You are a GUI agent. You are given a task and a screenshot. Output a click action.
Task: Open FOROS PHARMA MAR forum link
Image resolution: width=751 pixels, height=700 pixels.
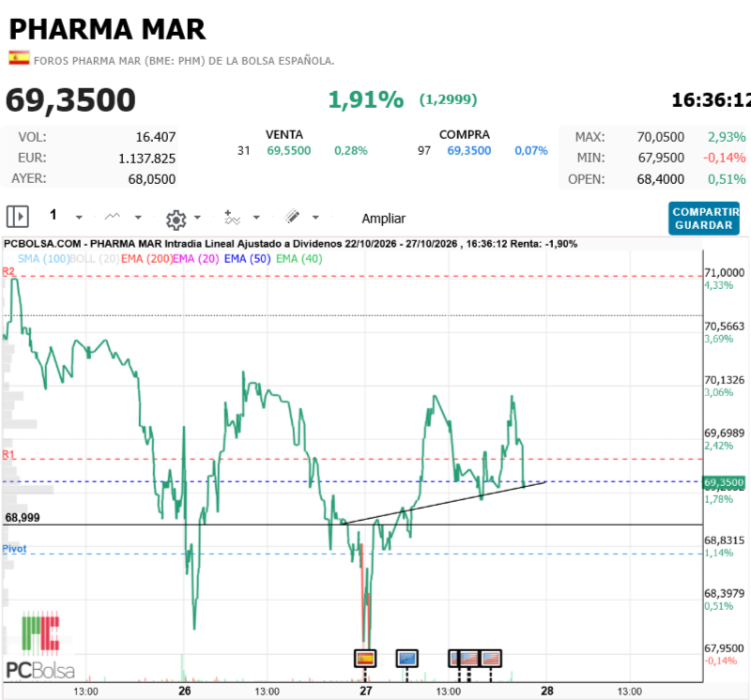184,61
